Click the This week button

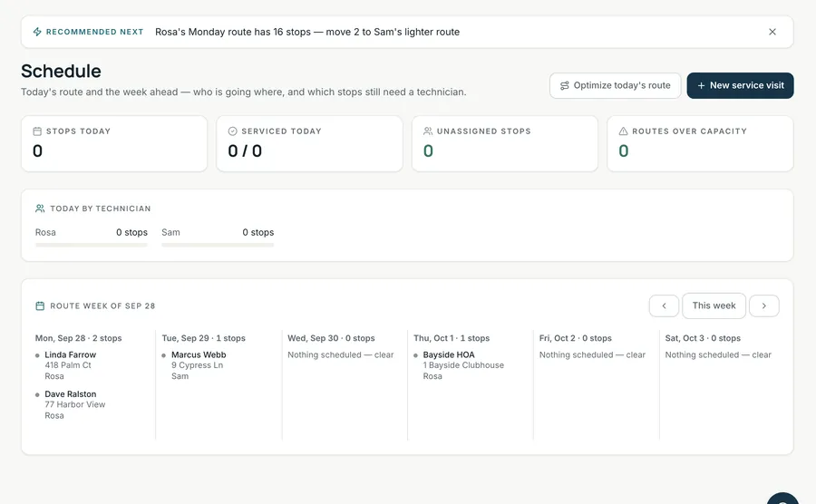point(714,305)
